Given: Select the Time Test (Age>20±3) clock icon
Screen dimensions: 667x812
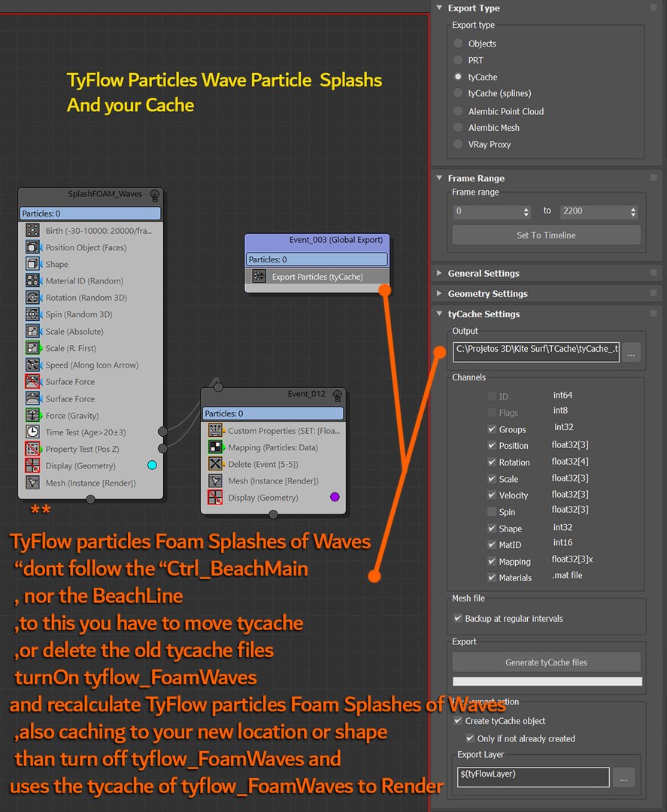Looking at the screenshot, I should 32,432.
